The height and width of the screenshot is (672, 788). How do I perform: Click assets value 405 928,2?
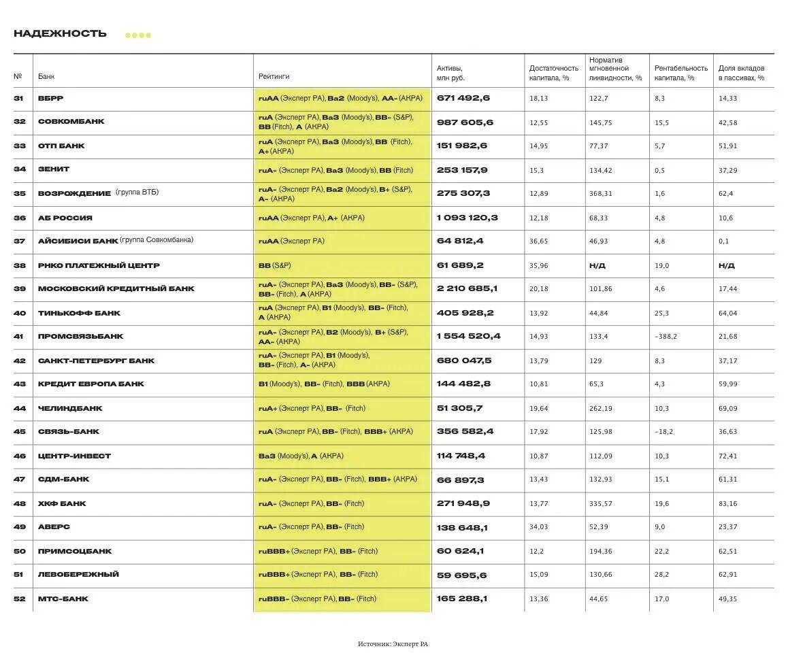(465, 314)
